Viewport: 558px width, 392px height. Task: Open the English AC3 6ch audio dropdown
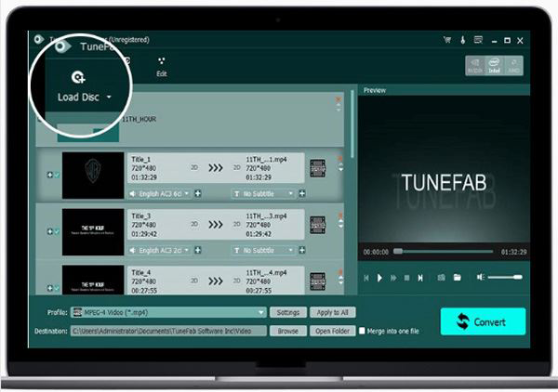pyautogui.click(x=160, y=194)
